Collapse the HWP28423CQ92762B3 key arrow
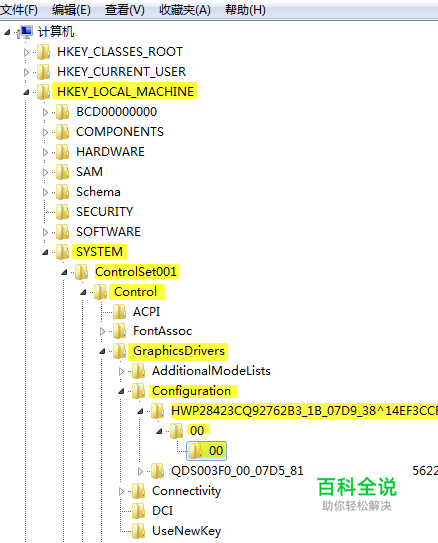 141,411
